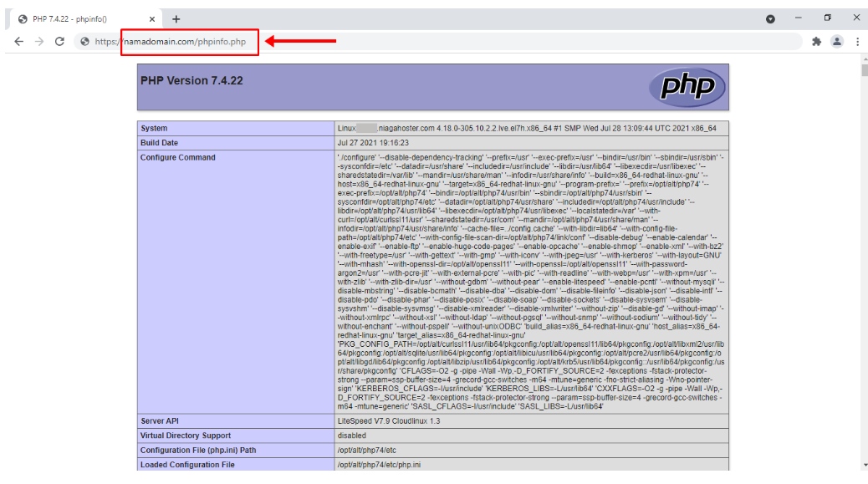
Task: Close the browser window
Action: tap(856, 18)
